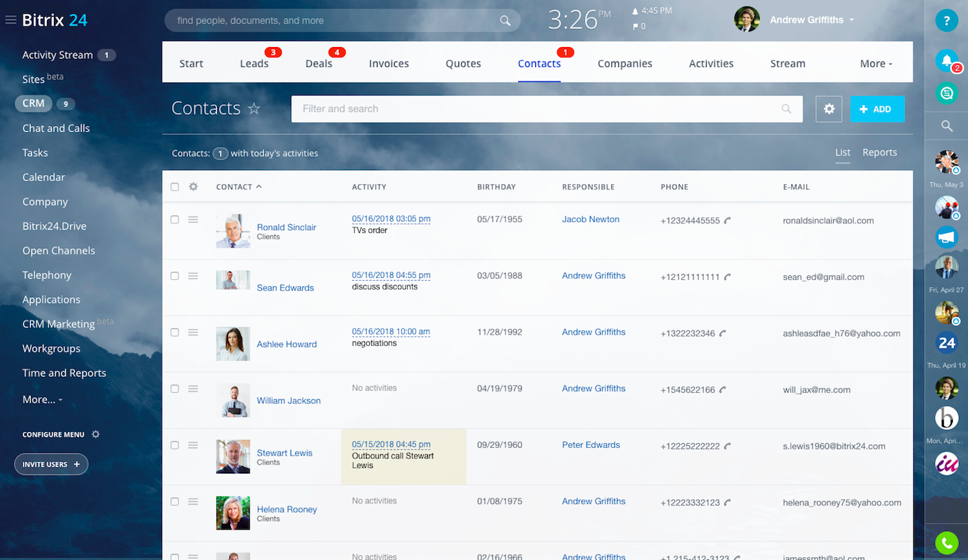Expand More... in the left sidebar
The height and width of the screenshot is (560, 968).
coord(42,400)
